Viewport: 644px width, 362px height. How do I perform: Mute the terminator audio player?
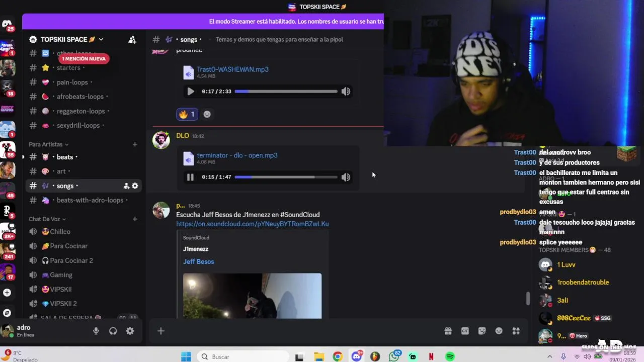pyautogui.click(x=346, y=177)
